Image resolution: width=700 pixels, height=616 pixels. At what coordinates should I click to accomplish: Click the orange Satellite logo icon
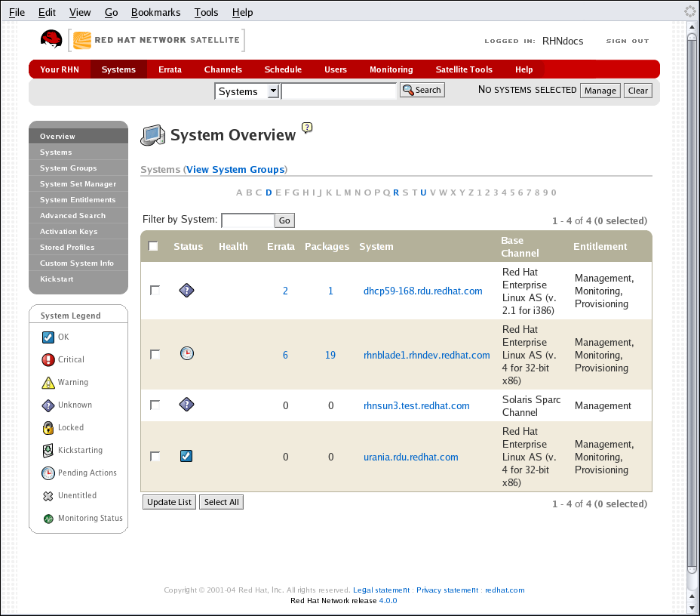click(82, 40)
